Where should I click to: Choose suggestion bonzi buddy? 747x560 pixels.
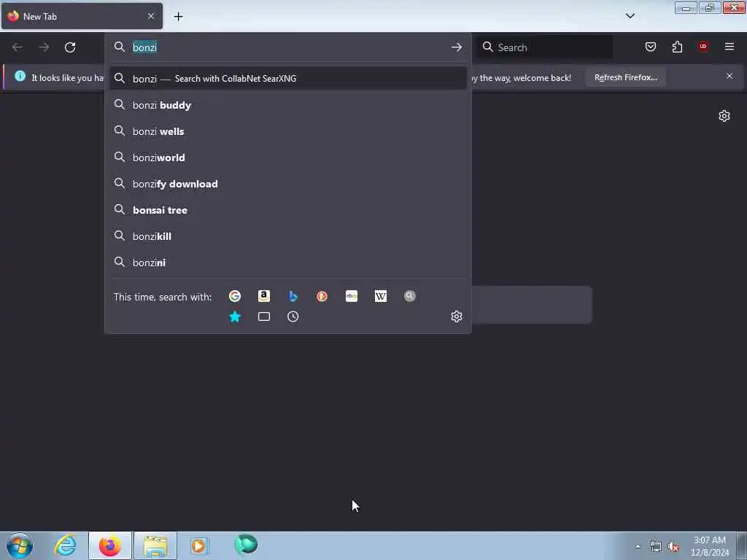287,105
